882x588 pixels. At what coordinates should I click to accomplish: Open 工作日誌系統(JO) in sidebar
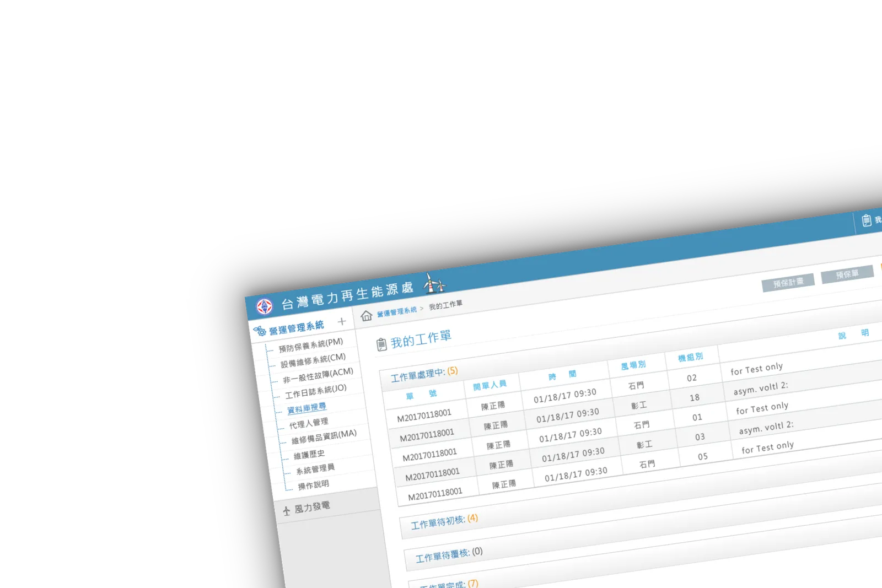pyautogui.click(x=315, y=391)
